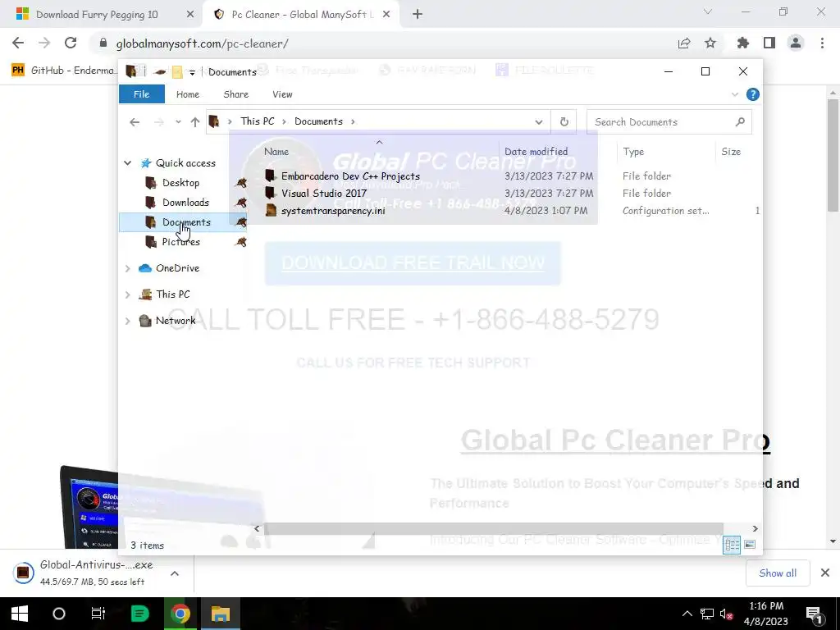Image resolution: width=840 pixels, height=630 pixels.
Task: Close the Download Furry Pegging tab
Action: (190, 15)
